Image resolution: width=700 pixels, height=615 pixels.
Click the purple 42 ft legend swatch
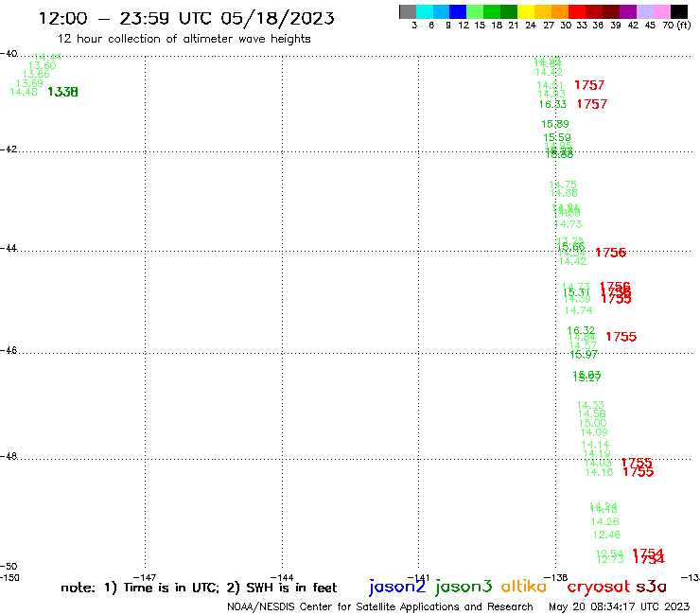pyautogui.click(x=628, y=11)
